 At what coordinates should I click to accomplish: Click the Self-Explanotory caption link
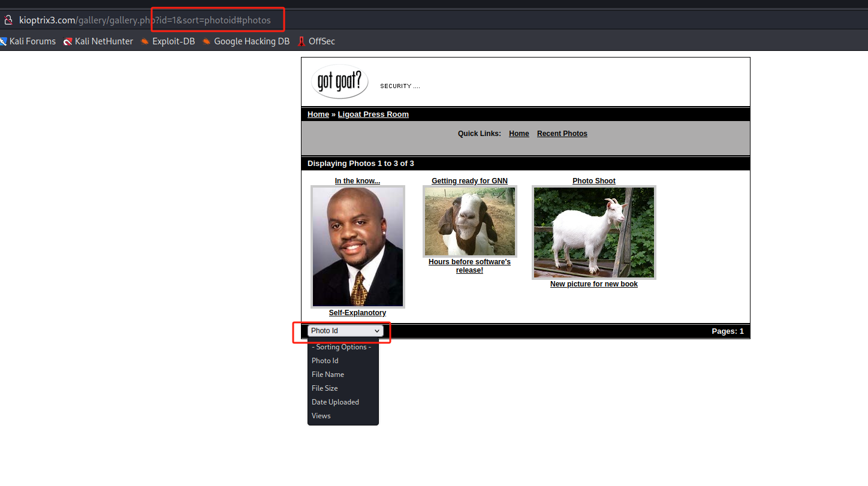coord(357,313)
